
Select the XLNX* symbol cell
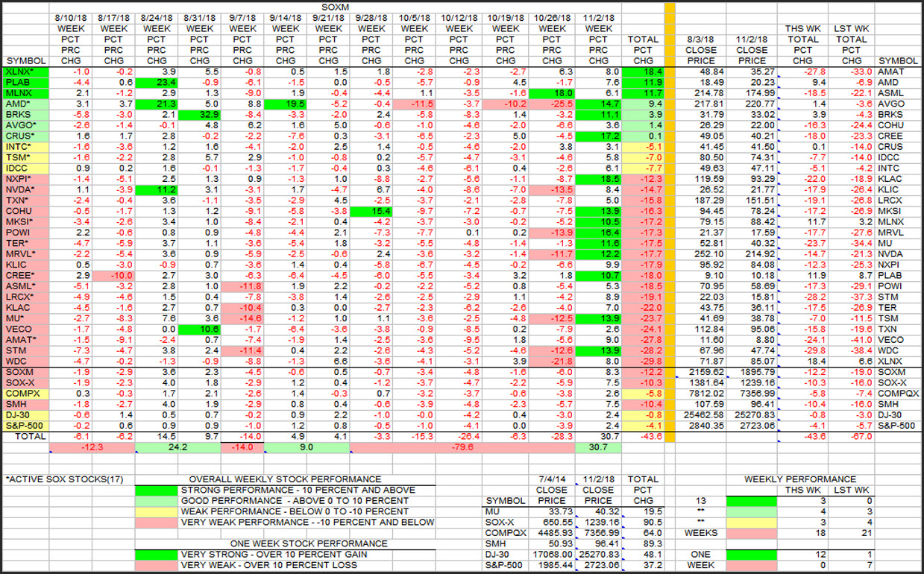[25, 72]
